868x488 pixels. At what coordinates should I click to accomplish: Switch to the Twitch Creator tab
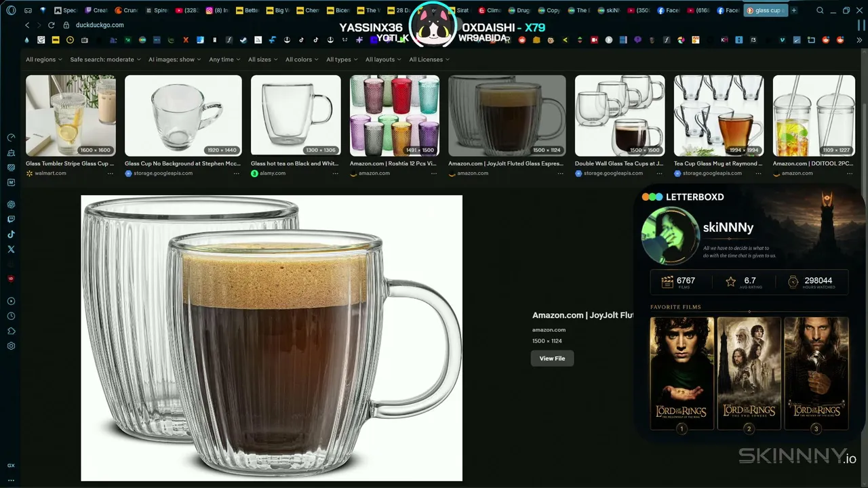click(x=96, y=10)
